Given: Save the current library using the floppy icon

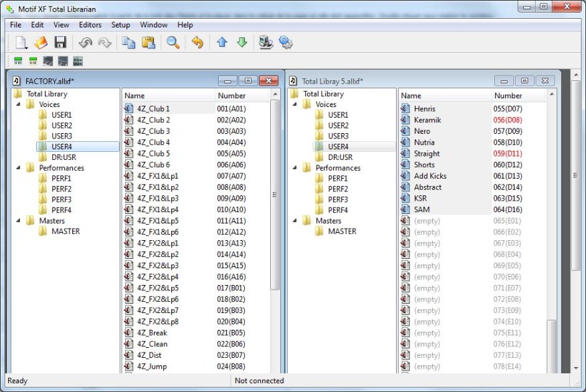Looking at the screenshot, I should click(60, 43).
